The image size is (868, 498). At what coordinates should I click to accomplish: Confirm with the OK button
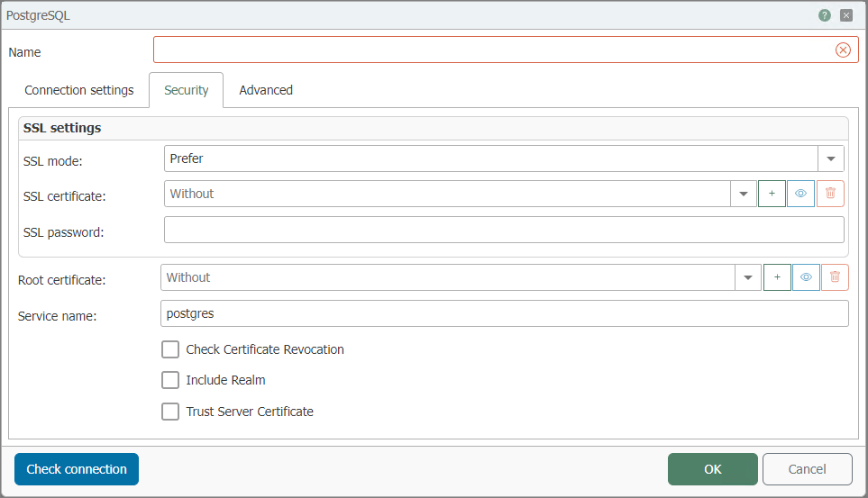point(712,469)
